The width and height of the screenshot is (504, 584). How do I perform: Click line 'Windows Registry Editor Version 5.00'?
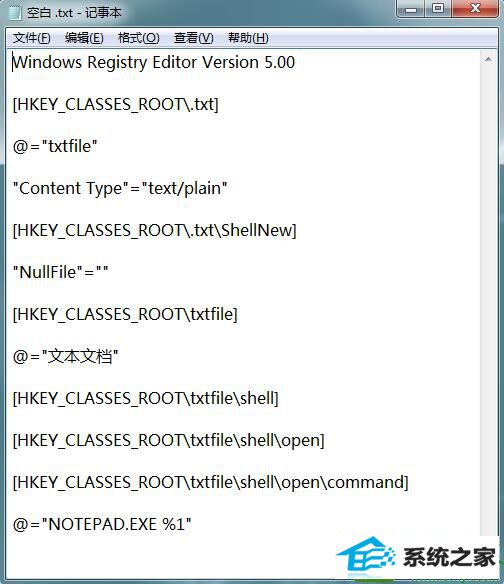tap(153, 62)
